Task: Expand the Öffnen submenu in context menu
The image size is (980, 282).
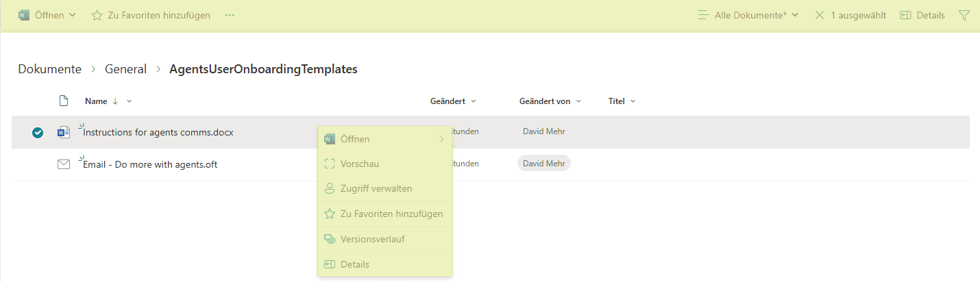Action: coord(384,139)
